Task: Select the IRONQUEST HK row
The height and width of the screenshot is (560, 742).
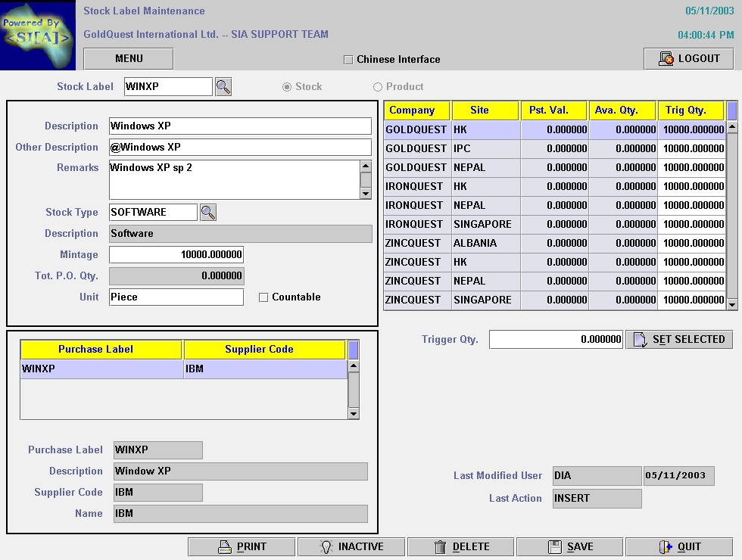Action: (554, 186)
